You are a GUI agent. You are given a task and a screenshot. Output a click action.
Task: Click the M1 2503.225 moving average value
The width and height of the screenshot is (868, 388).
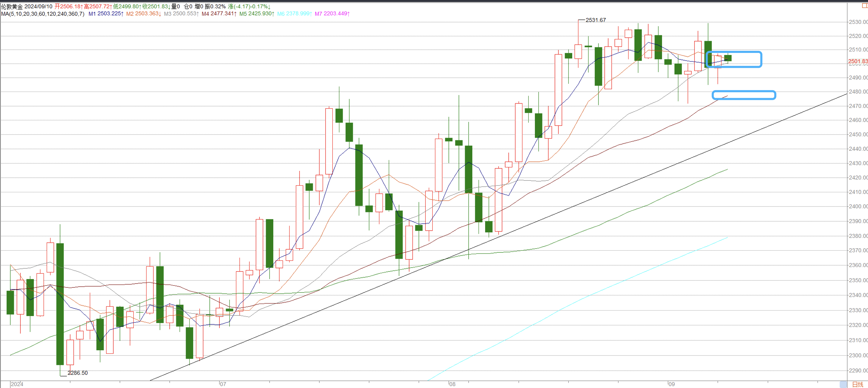coord(106,14)
